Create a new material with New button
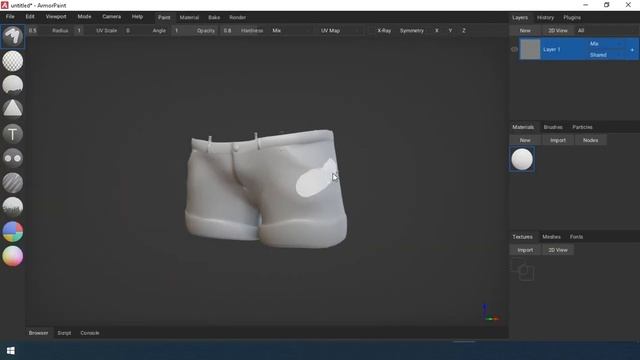Screen dimensions: 640x360 525,140
